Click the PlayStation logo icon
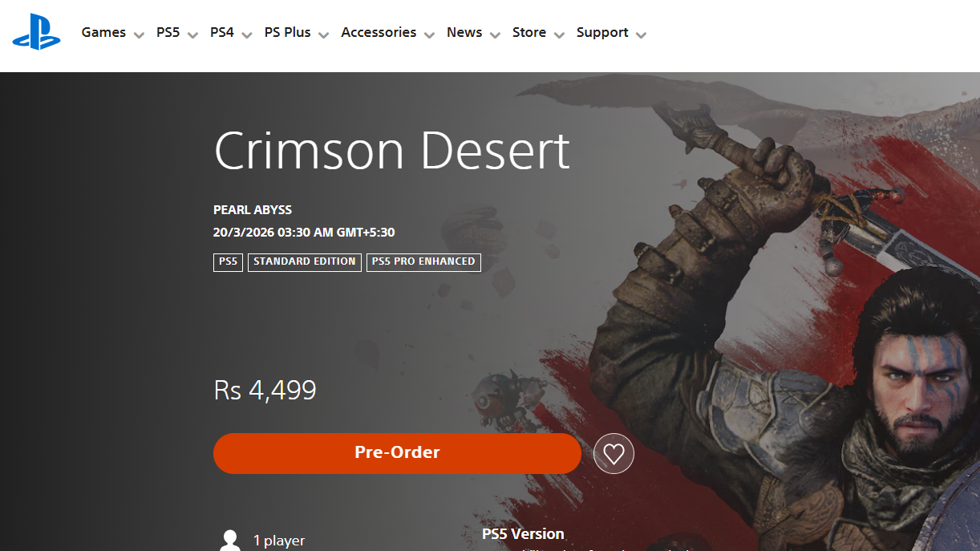 36,32
